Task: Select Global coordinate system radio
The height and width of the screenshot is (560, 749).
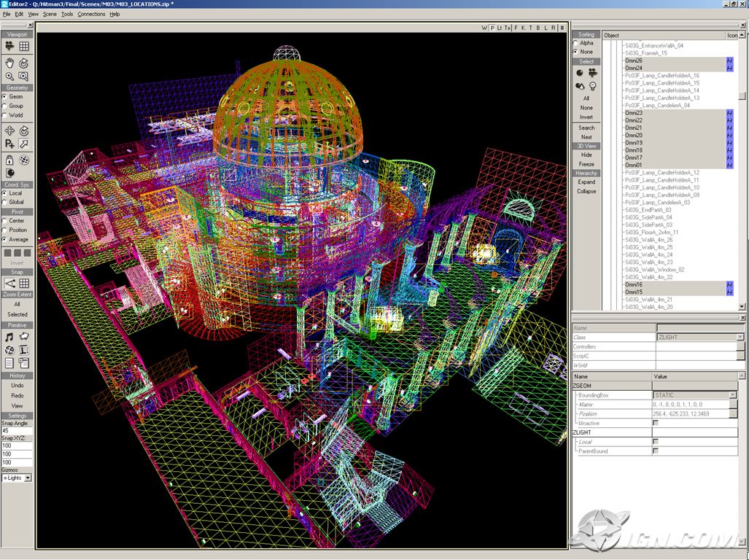Action: (4, 202)
